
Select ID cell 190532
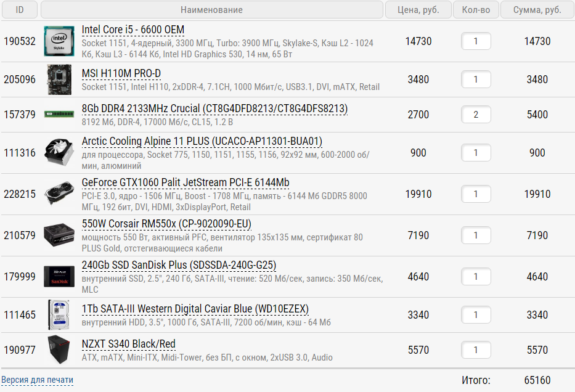[x=20, y=41]
